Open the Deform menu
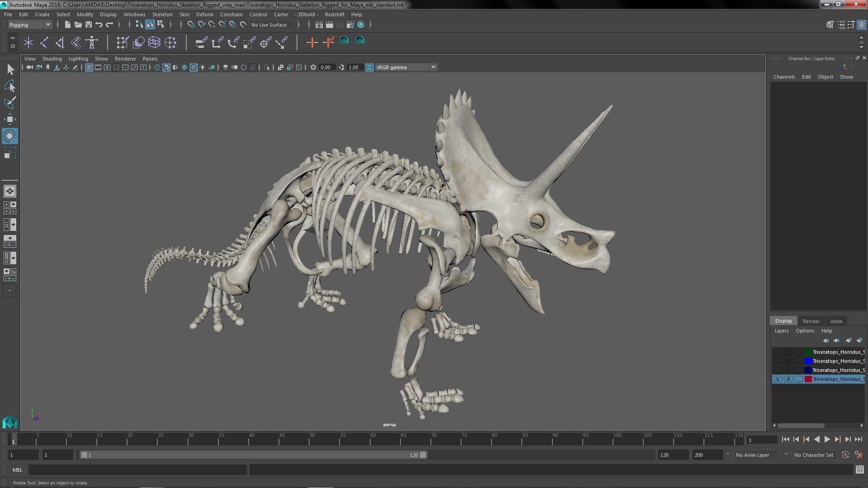 (x=204, y=14)
